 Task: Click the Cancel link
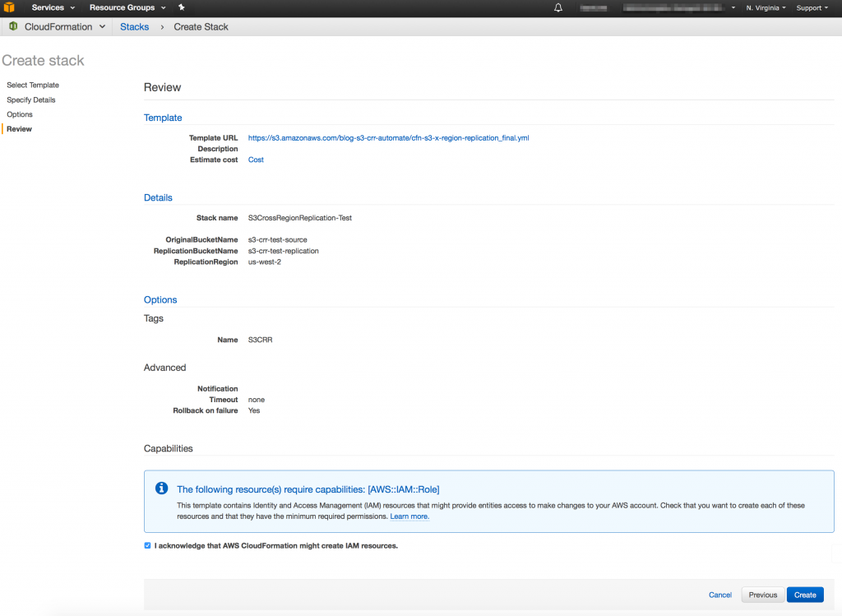(x=719, y=595)
